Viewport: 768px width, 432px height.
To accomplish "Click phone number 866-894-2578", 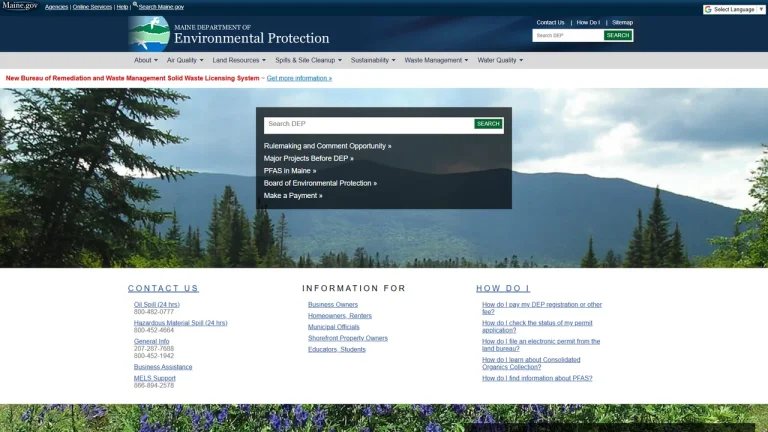I will [x=153, y=385].
